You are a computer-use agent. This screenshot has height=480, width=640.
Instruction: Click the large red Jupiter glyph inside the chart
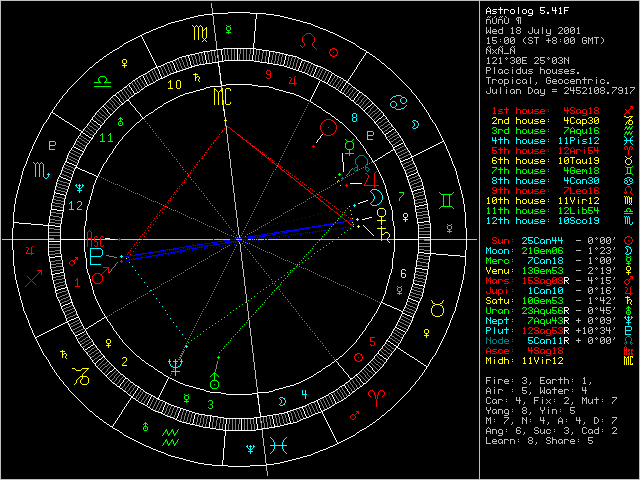point(371,180)
